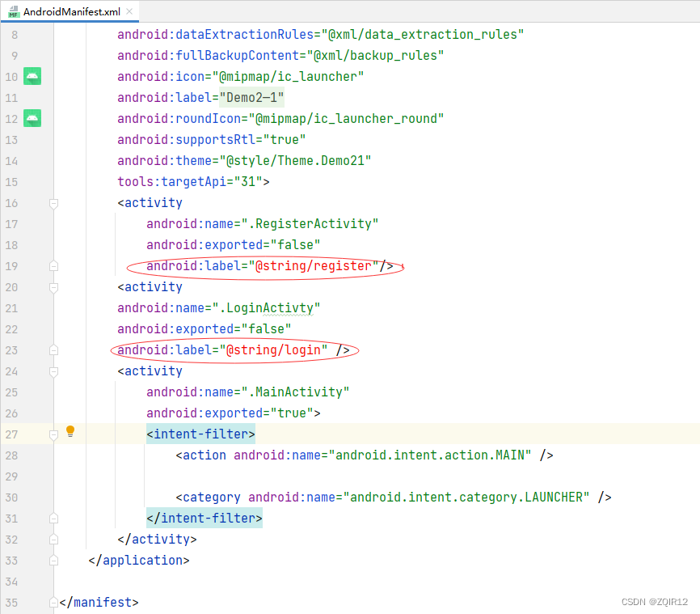Image resolution: width=700 pixels, height=614 pixels.
Task: Click tools:targetApi="31" attribute
Action: click(x=190, y=181)
